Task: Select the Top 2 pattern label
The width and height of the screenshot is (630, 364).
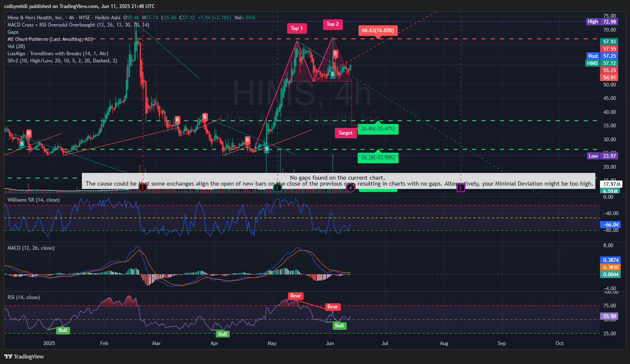Action: pyautogui.click(x=333, y=24)
